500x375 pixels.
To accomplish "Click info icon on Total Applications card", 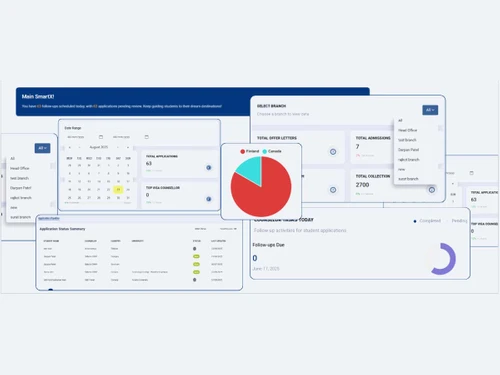I will (209, 168).
